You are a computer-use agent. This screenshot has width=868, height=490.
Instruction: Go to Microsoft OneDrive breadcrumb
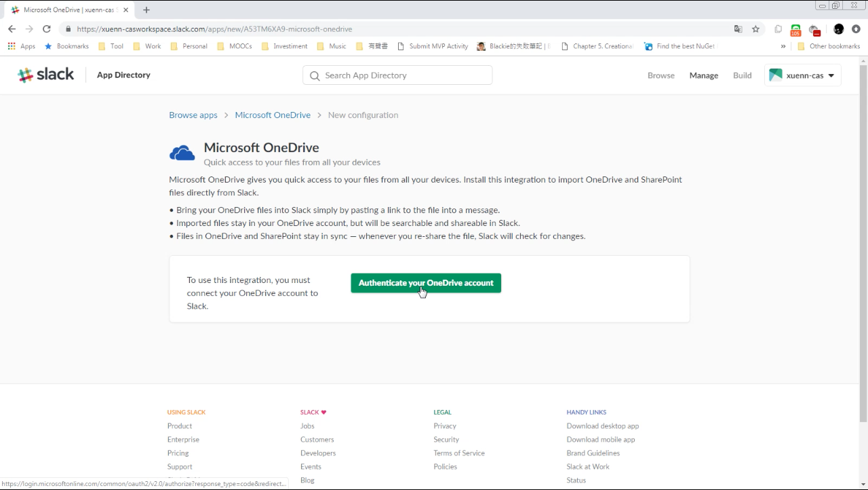[273, 115]
